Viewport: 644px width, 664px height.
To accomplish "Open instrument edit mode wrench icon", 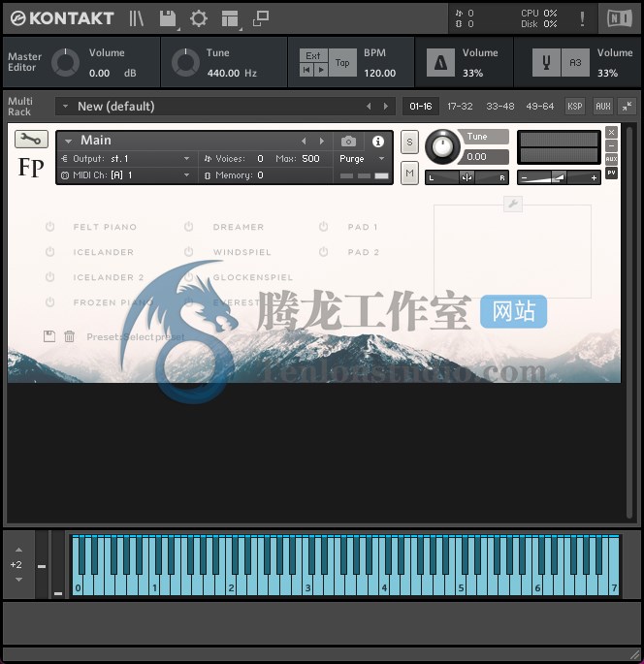I will point(31,139).
